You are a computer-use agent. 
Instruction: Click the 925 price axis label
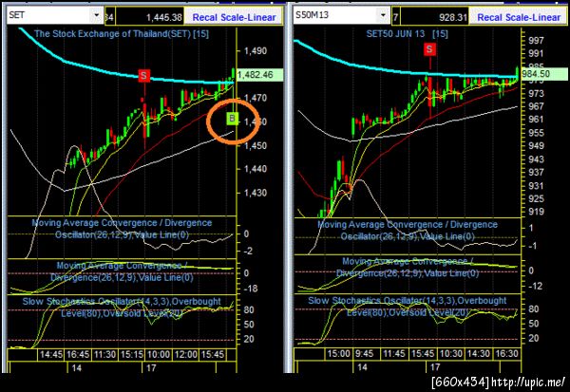[x=537, y=198]
